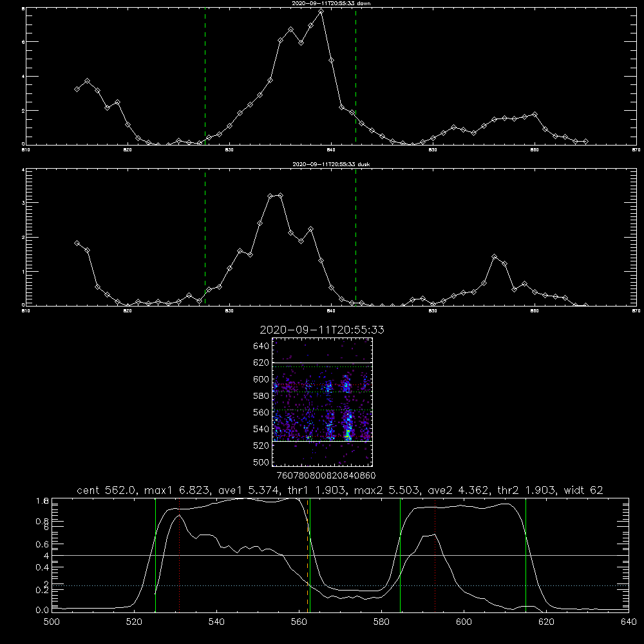Click left green dashed line in dusk plot
The height and width of the screenshot is (644, 644).
[205, 238]
